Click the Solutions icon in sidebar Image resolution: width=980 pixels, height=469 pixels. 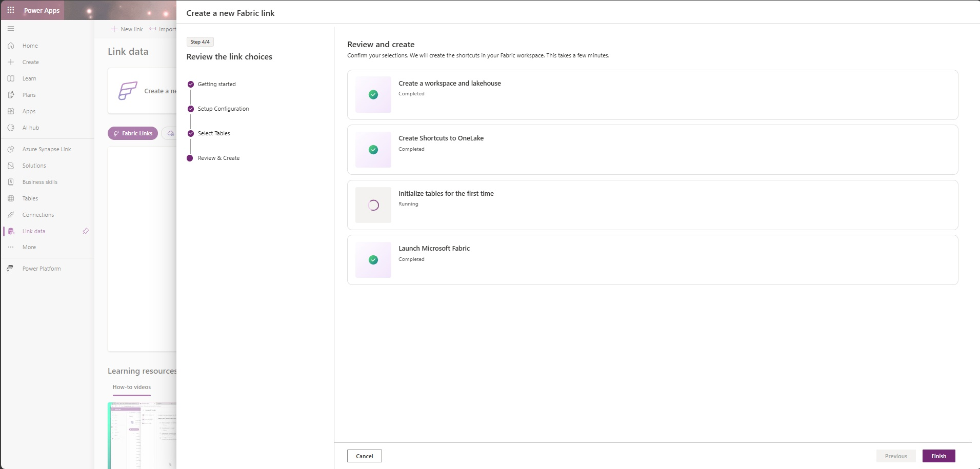(11, 166)
